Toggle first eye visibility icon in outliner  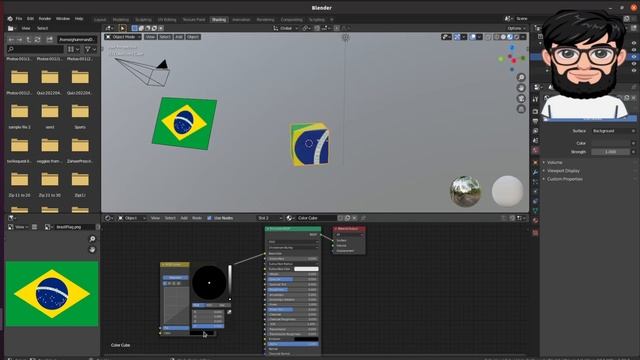tap(634, 43)
